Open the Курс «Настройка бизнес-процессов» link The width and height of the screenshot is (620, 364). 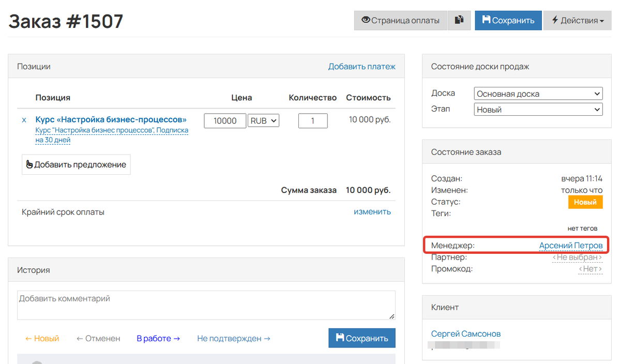click(111, 119)
